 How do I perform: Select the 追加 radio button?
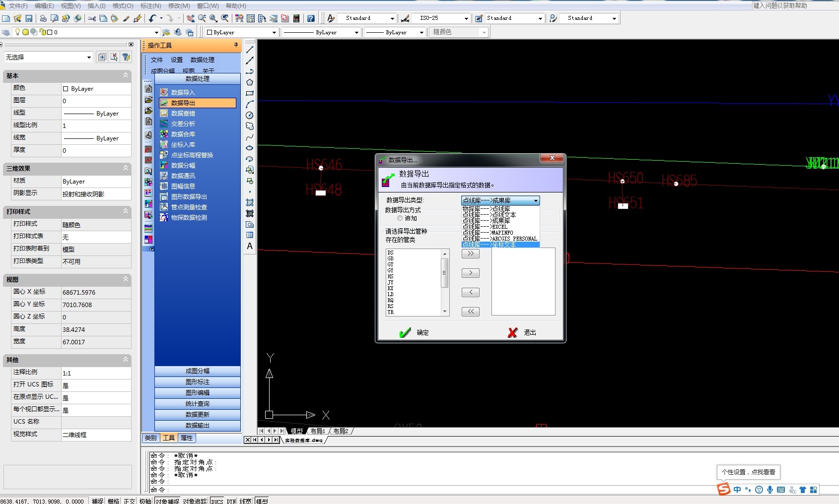tap(400, 218)
